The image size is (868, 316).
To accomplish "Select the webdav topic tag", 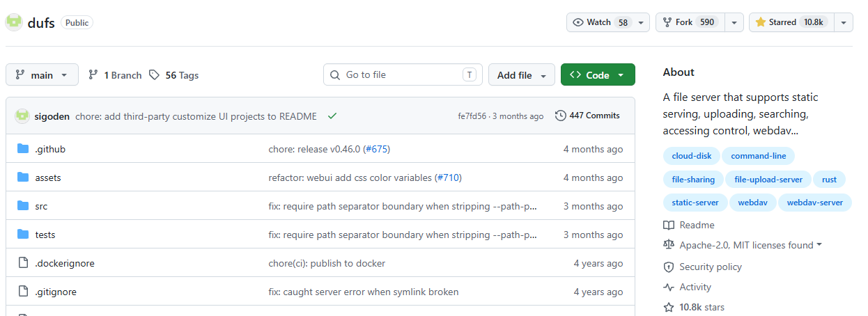I will (x=753, y=202).
